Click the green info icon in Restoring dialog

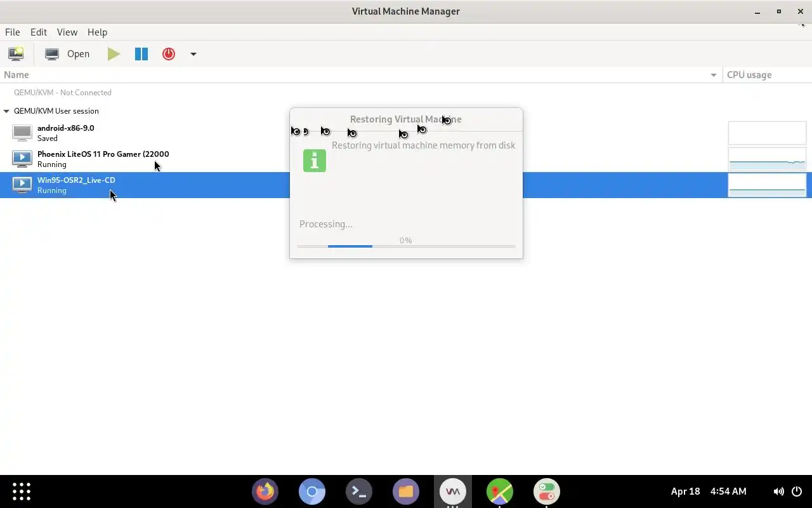coord(315,161)
